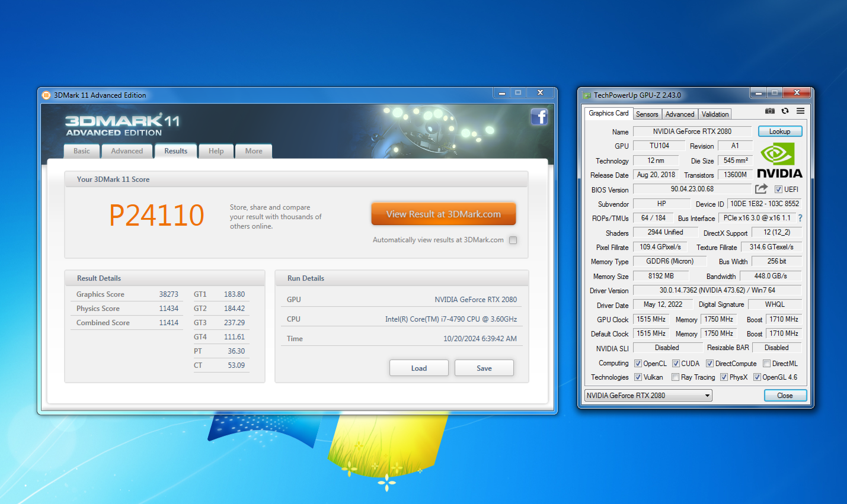Open the GPU selection dropdown in GPU-Z
This screenshot has height=504, width=847.
pos(648,396)
